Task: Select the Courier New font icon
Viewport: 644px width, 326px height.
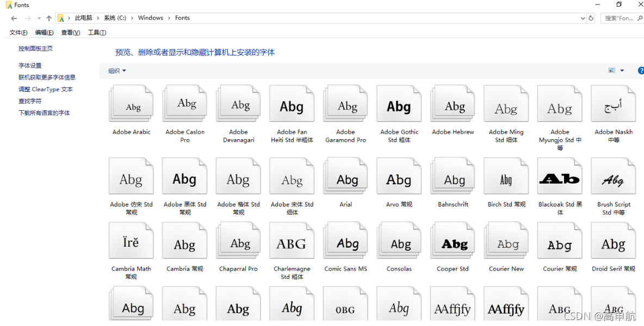Action: pyautogui.click(x=506, y=240)
